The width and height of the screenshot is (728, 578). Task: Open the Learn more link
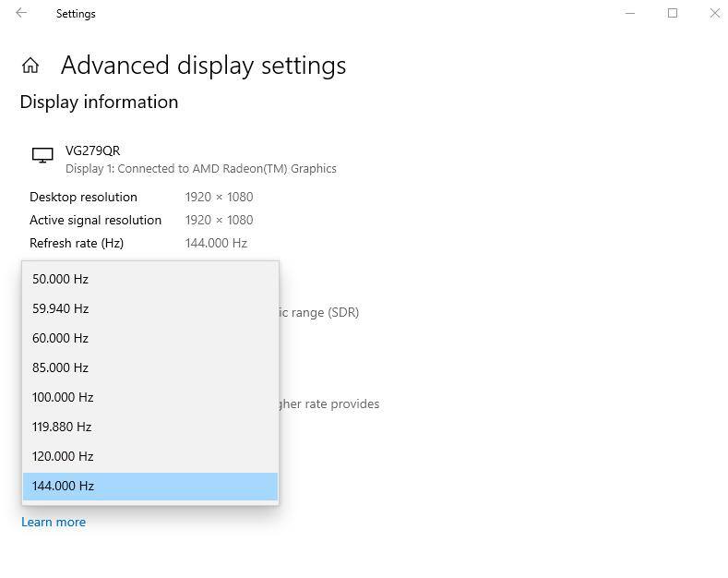(54, 522)
